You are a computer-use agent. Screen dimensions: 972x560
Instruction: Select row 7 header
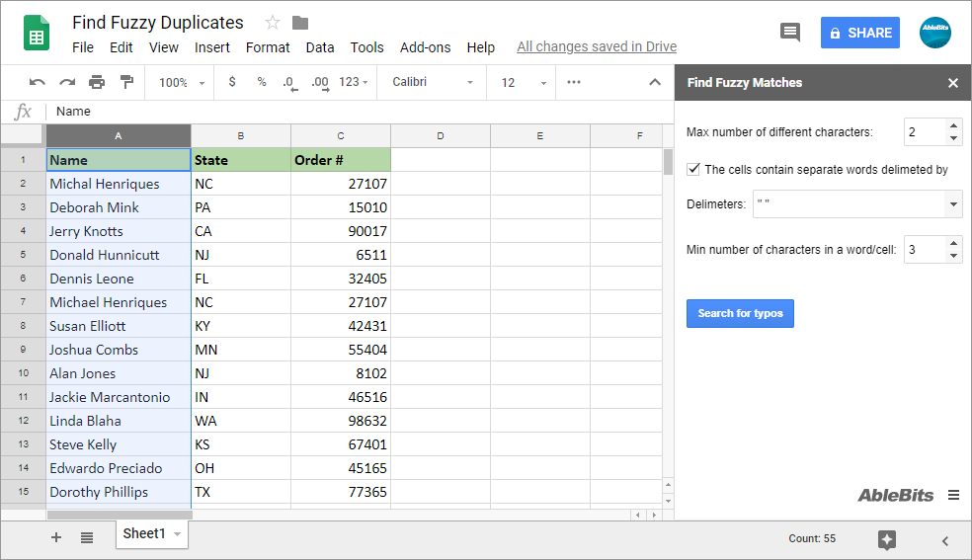coord(23,302)
